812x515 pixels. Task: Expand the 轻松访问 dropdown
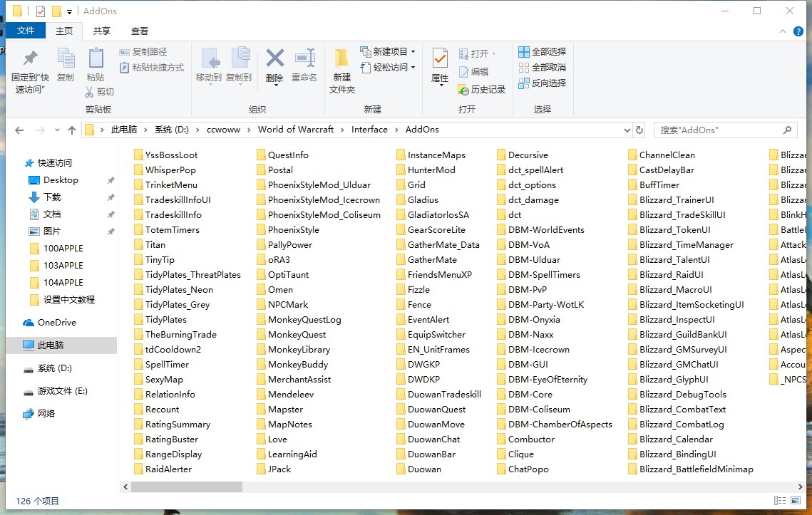[x=413, y=68]
